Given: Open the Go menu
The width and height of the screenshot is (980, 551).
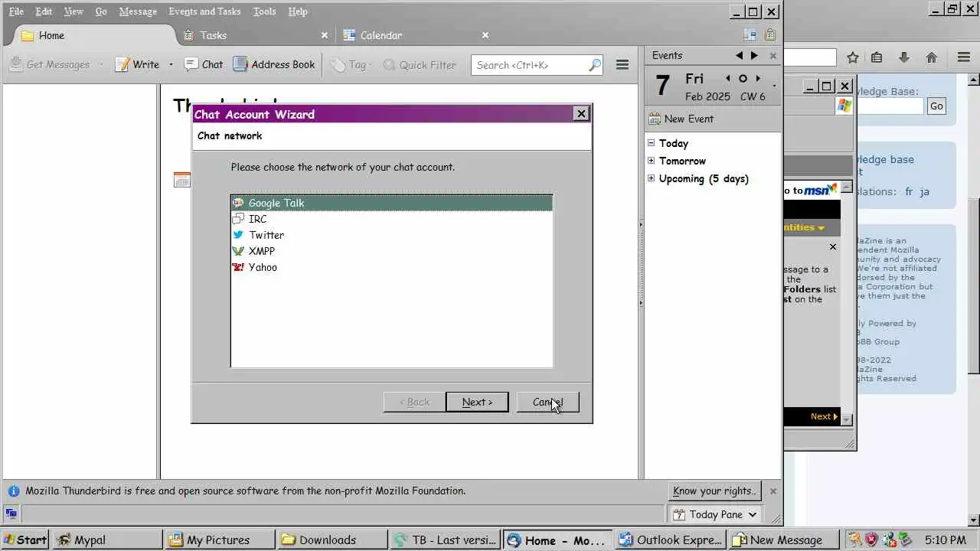Looking at the screenshot, I should tap(101, 11).
